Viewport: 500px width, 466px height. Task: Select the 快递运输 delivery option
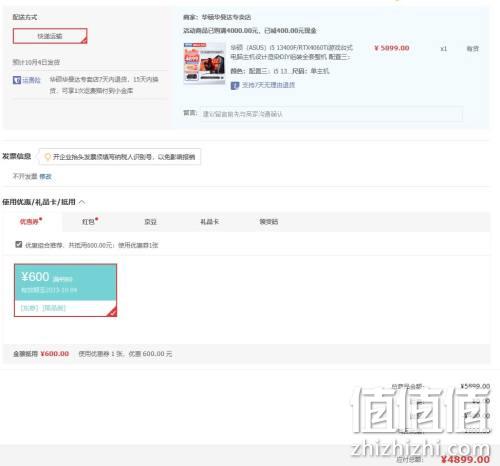(50, 36)
